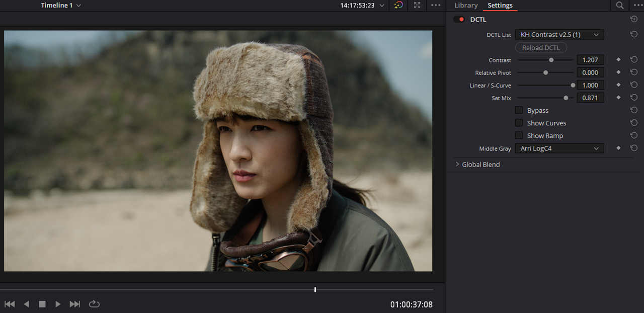Jump to the first frame

tap(10, 304)
